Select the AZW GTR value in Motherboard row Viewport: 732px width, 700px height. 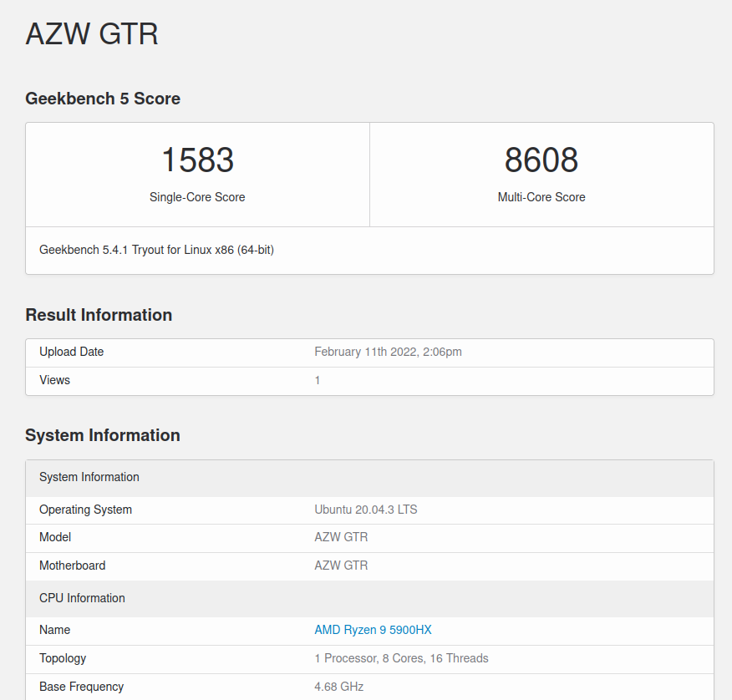341,566
